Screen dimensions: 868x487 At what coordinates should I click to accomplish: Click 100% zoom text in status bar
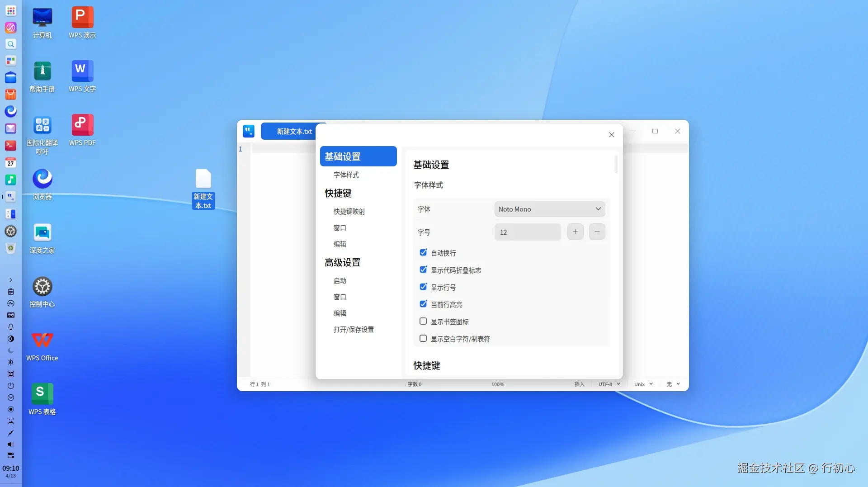(498, 384)
